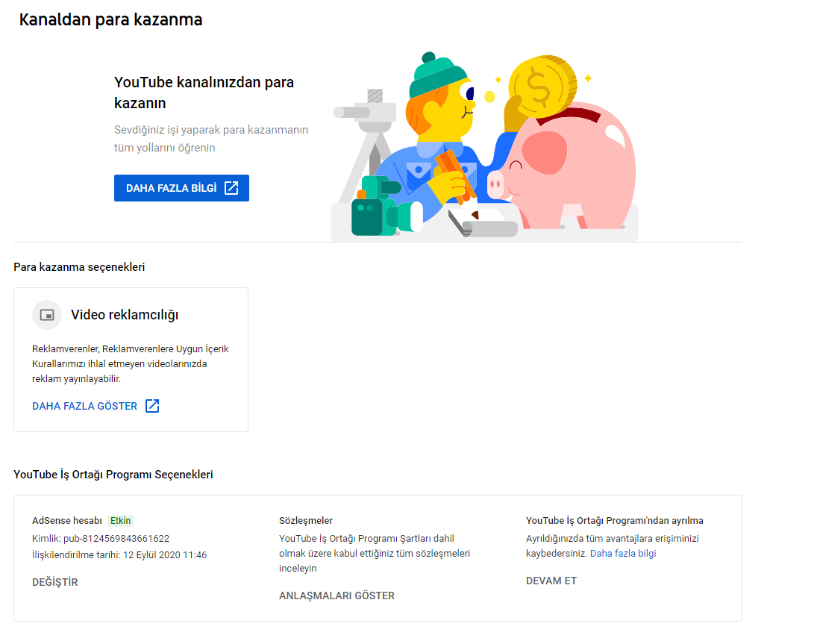Click the Para kazanma seçenekleri heading
The height and width of the screenshot is (644, 817).
pyautogui.click(x=79, y=266)
